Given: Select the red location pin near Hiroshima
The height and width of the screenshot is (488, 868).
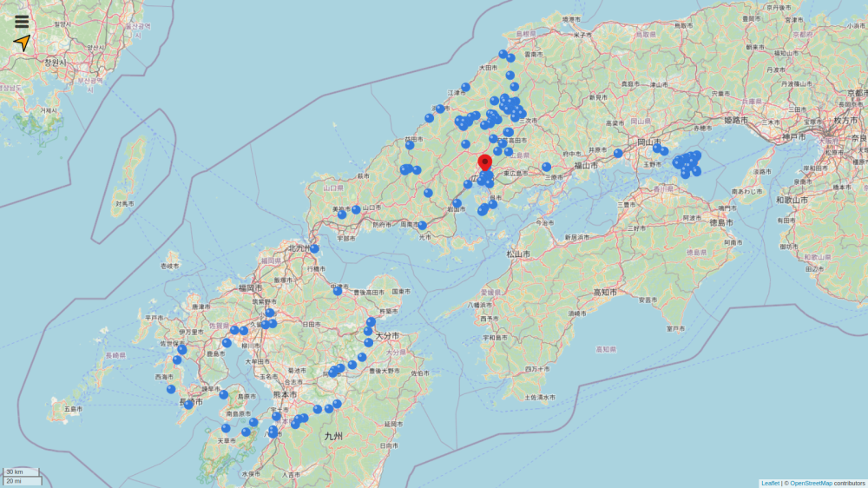Looking at the screenshot, I should pyautogui.click(x=485, y=162).
